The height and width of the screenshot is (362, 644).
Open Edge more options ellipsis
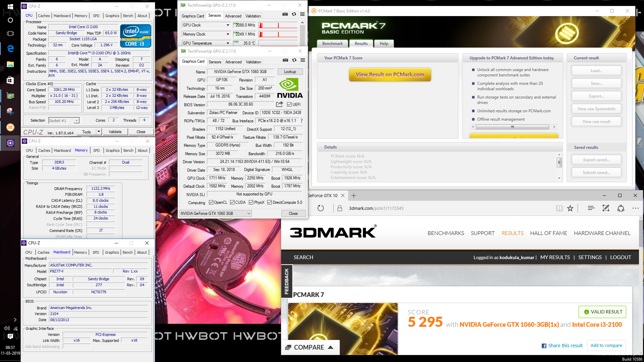(x=636, y=208)
